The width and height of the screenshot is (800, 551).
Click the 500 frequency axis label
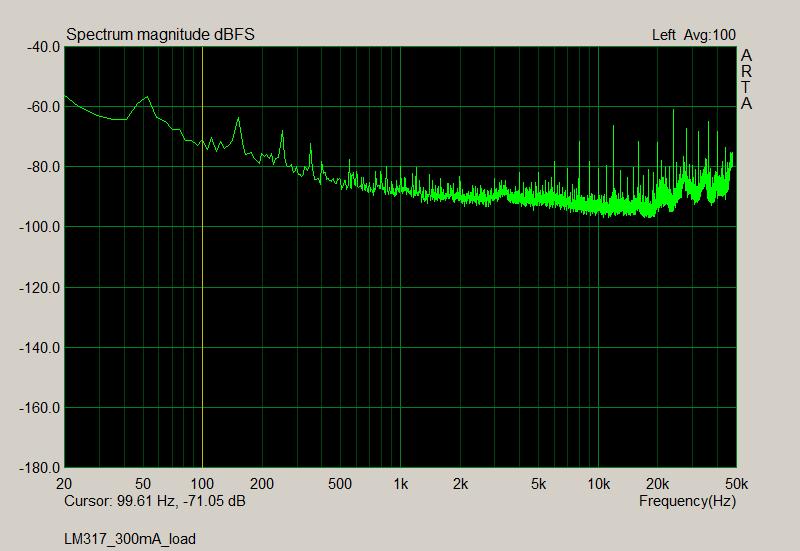coord(340,483)
